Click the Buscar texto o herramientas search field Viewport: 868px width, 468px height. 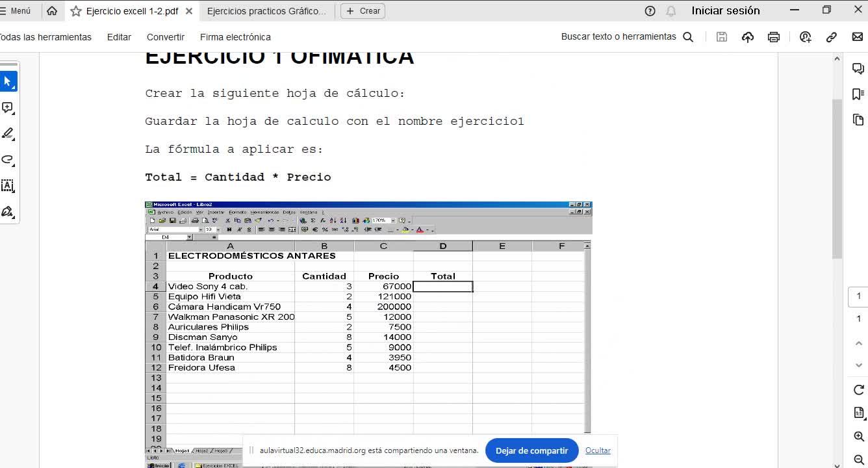coord(619,37)
